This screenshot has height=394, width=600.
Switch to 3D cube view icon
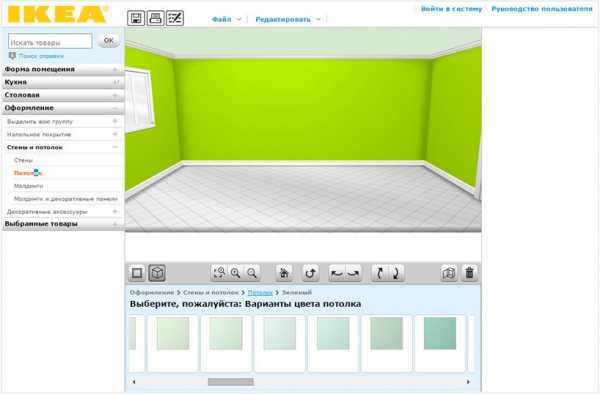pos(157,273)
